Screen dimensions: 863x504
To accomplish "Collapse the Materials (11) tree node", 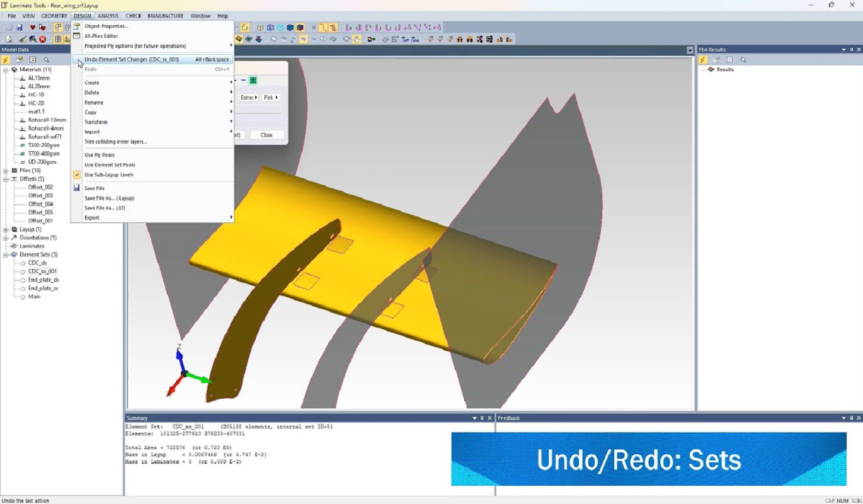I will pos(6,70).
